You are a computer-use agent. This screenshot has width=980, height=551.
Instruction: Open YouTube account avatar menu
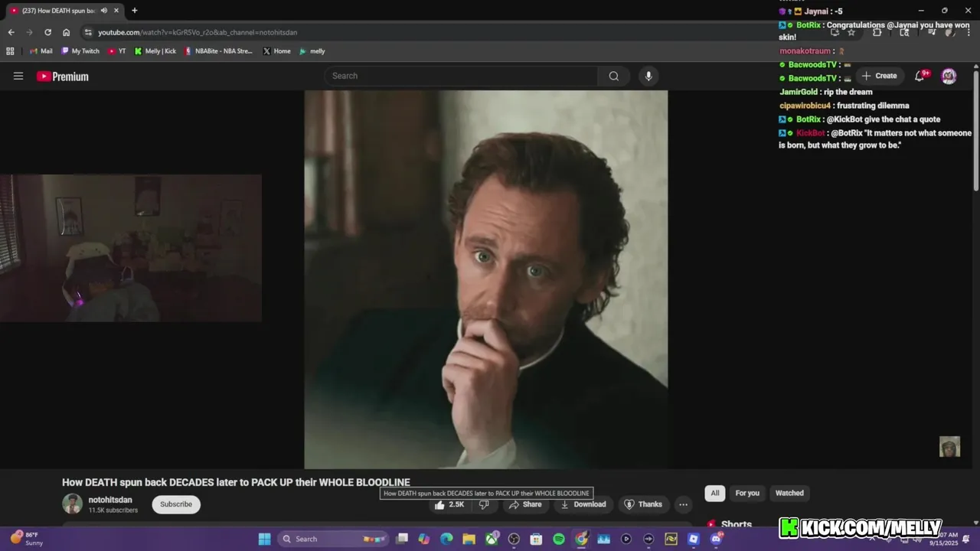pyautogui.click(x=949, y=76)
